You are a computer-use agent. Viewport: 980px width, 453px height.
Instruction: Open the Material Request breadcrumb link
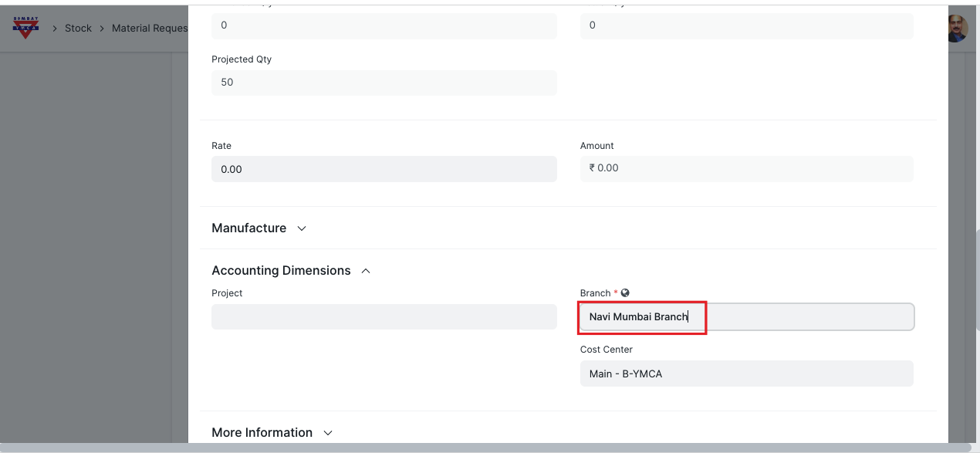[x=150, y=29]
